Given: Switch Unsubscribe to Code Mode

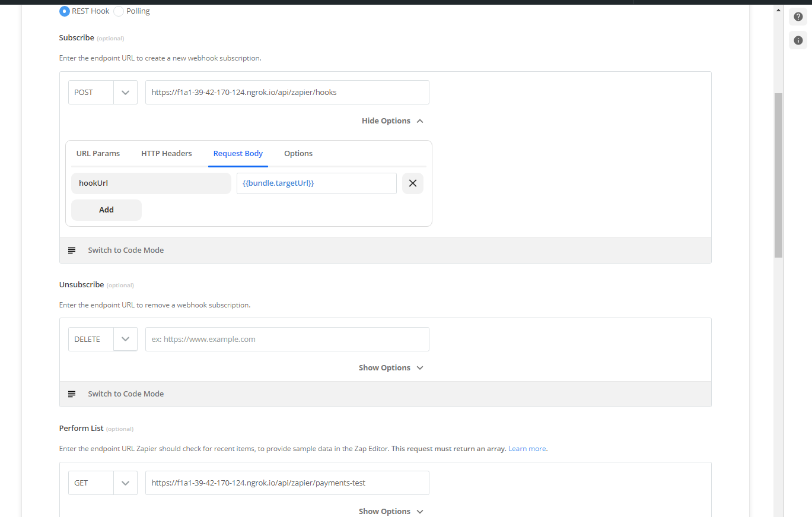Looking at the screenshot, I should [126, 394].
